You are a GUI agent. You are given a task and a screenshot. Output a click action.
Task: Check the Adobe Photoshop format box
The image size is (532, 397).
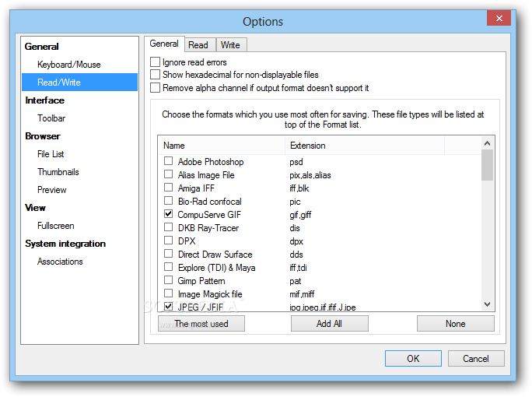point(168,160)
